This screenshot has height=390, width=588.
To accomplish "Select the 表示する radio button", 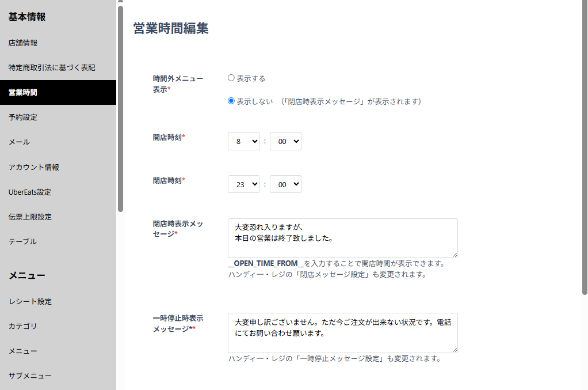I will pyautogui.click(x=231, y=78).
